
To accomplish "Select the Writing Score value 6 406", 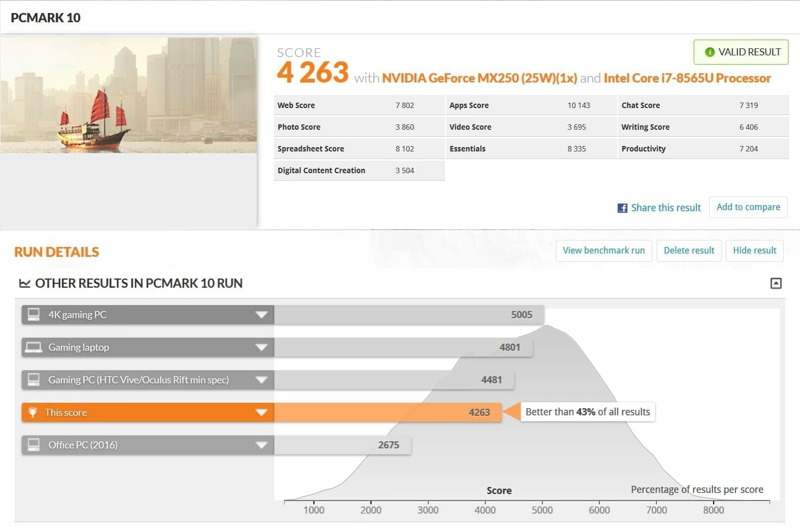I will pos(748,127).
